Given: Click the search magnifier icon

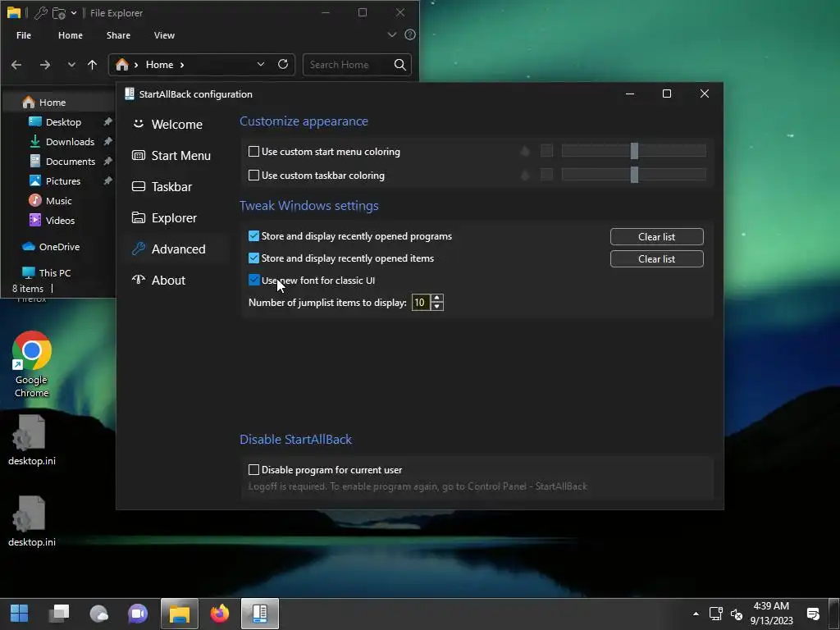Looking at the screenshot, I should 400,65.
